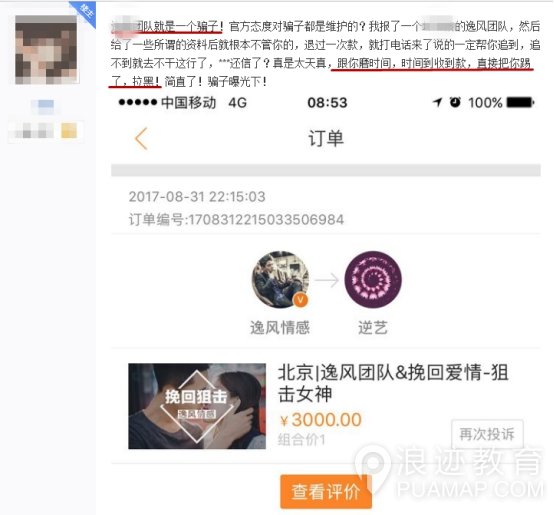
Task: Click the 逆艺 name label
Action: tap(373, 328)
